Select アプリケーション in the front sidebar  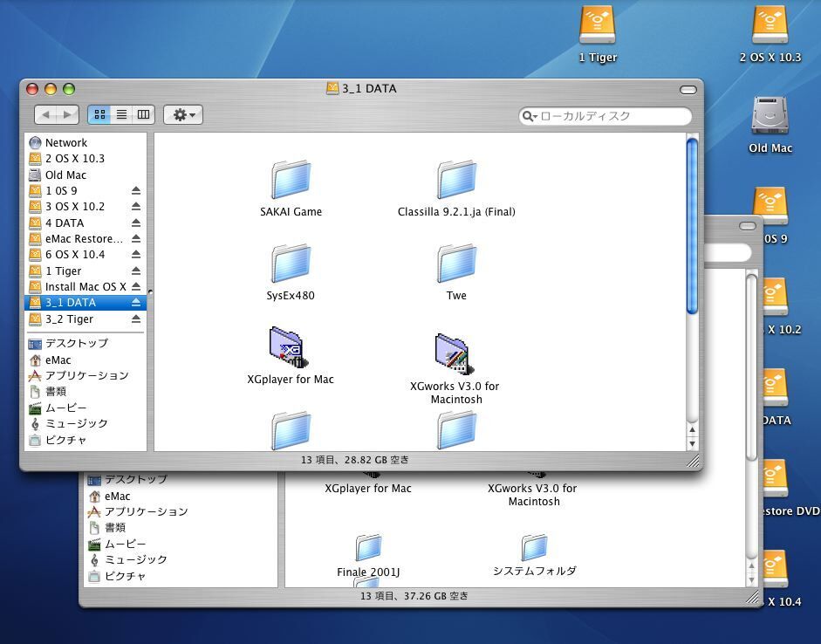86,375
